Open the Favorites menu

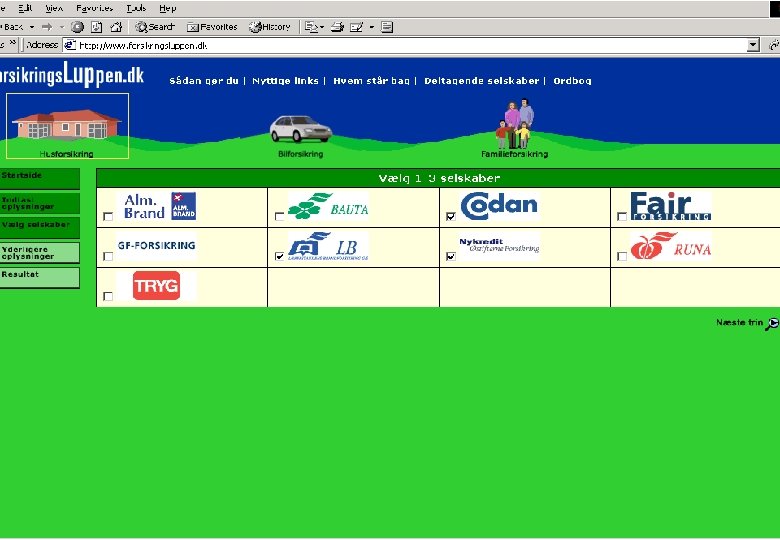(95, 8)
